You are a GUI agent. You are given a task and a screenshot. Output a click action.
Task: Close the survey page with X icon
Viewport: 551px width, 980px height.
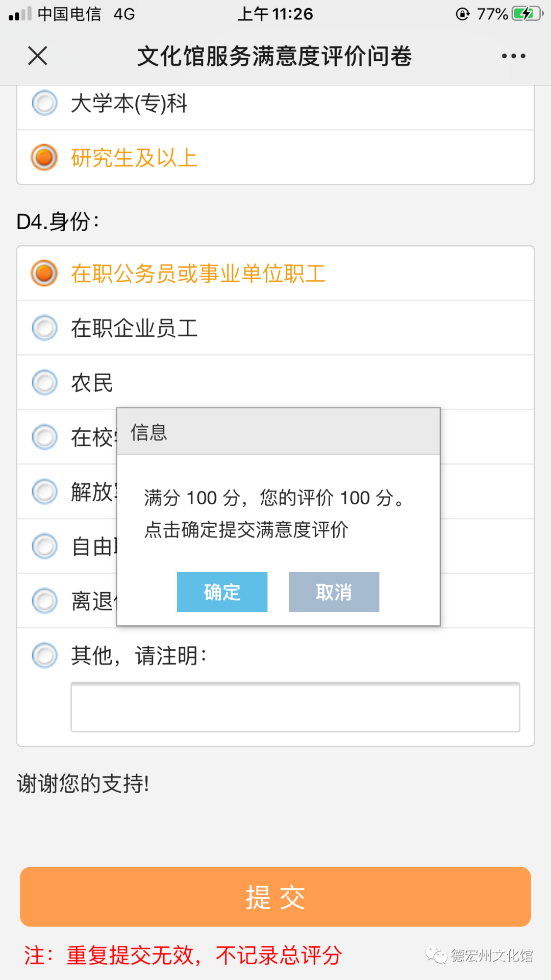tap(38, 56)
